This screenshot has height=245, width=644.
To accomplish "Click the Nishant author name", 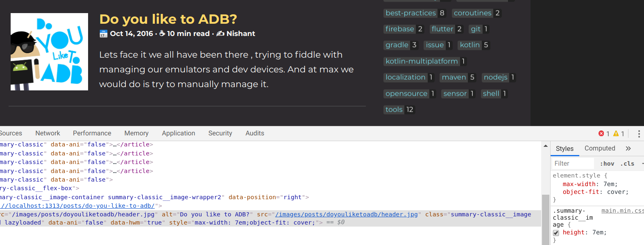I will click(x=240, y=34).
